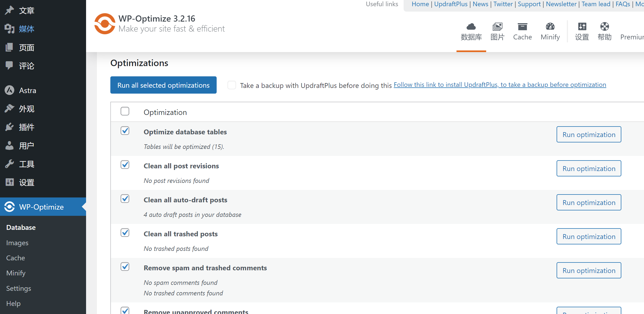
Task: Click Run all selected optimizations button
Action: pyautogui.click(x=163, y=84)
